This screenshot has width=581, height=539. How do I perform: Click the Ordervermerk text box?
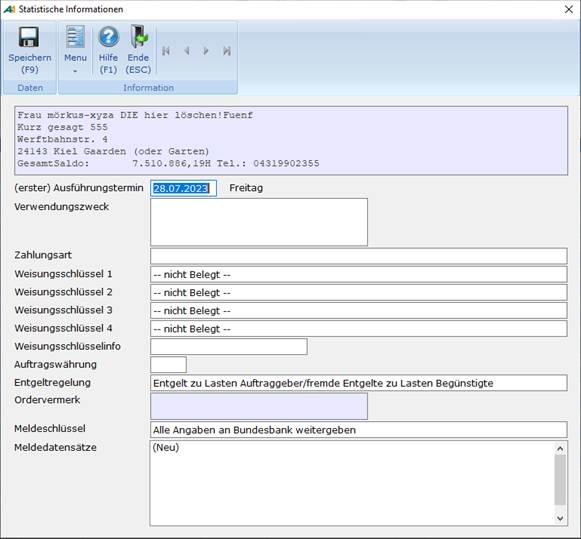(x=259, y=406)
